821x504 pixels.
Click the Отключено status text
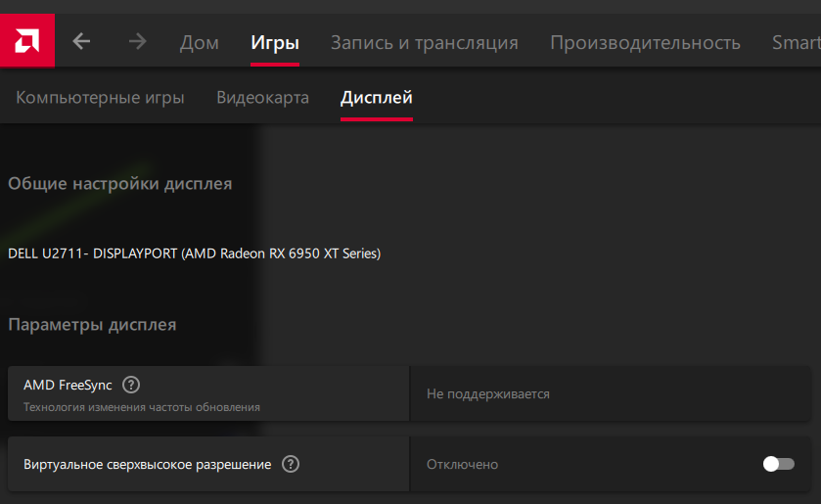462,464
